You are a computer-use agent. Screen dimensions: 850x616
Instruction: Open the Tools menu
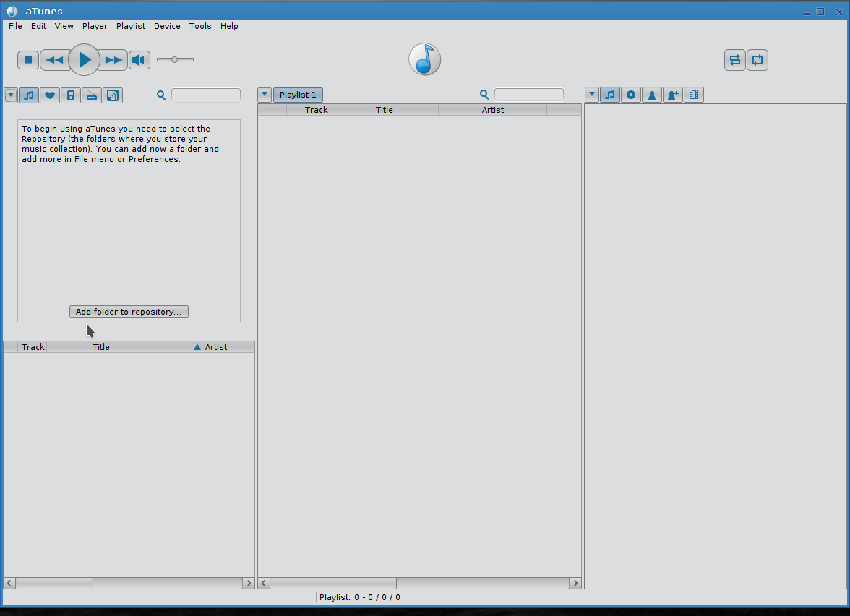(200, 26)
